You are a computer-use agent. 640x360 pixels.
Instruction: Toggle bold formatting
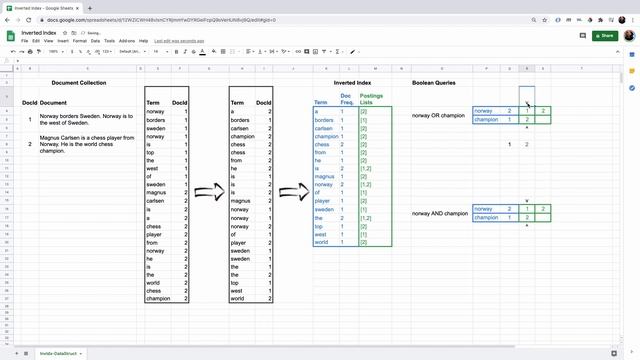pyautogui.click(x=176, y=52)
